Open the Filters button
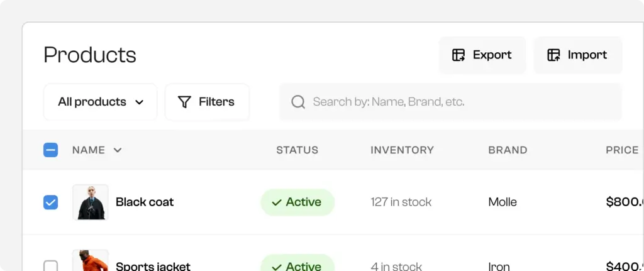The image size is (644, 271). [x=207, y=102]
